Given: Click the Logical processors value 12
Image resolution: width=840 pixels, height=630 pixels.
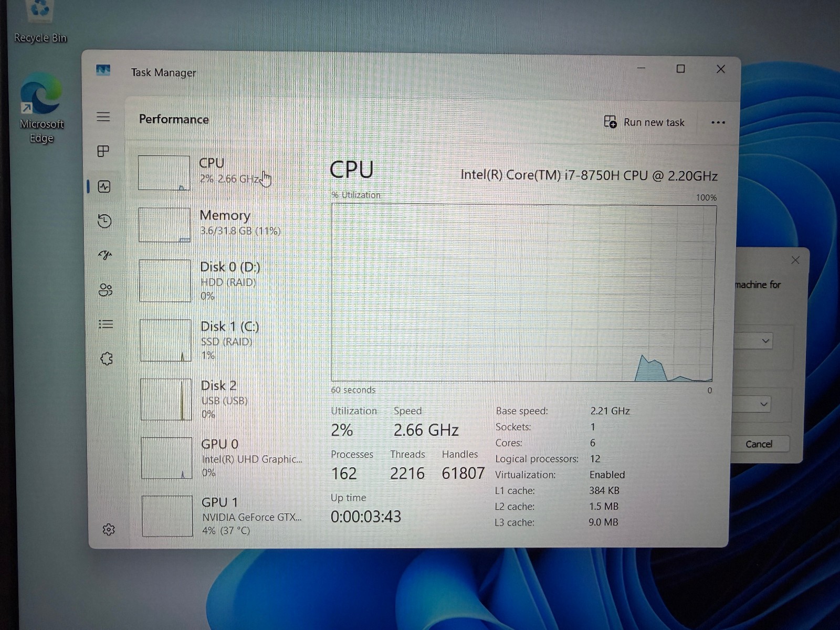Looking at the screenshot, I should [x=595, y=459].
